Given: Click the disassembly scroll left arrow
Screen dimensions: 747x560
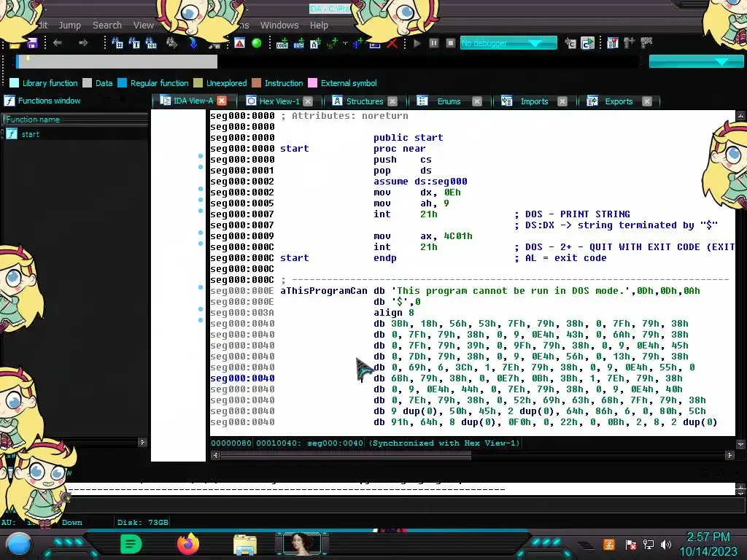Looking at the screenshot, I should (215, 456).
